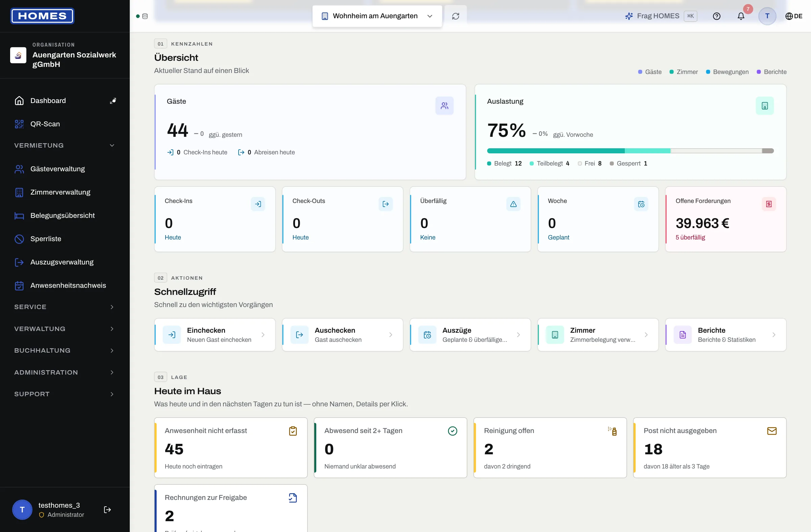Click the occupancy progress bar in Auslastung
Viewport: 811px width, 532px height.
[631, 151]
